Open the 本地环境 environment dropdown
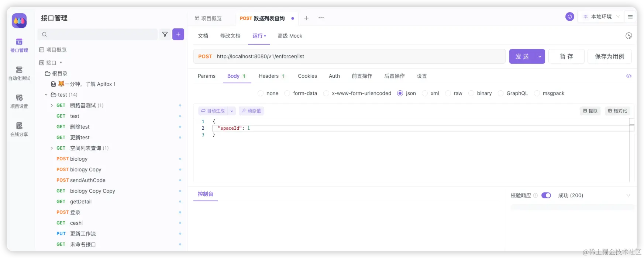644x258 pixels. [x=601, y=17]
